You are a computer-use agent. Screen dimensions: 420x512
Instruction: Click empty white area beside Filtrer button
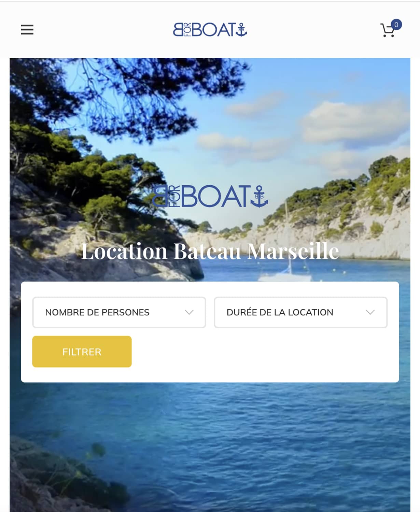(265, 352)
